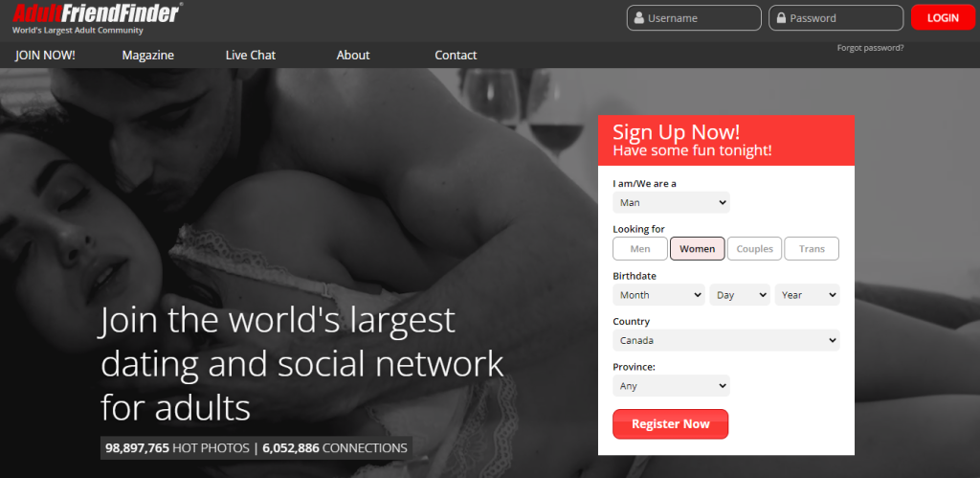Image resolution: width=980 pixels, height=478 pixels.
Task: Focus the Password input field
Action: point(836,17)
